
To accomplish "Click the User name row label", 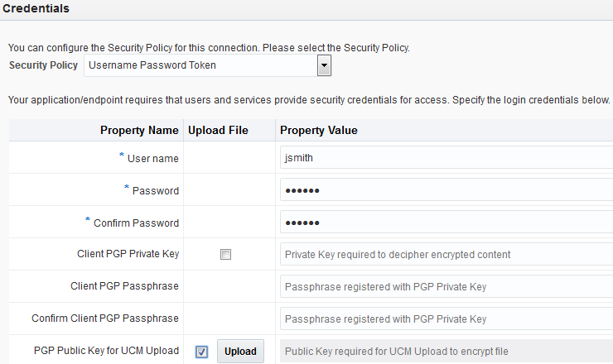I will (x=153, y=159).
